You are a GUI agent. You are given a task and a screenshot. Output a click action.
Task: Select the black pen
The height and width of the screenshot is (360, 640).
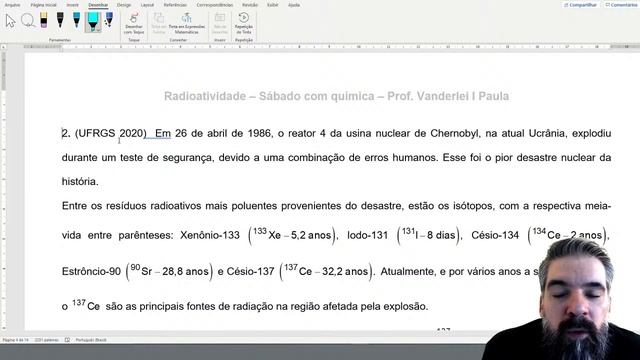[x=60, y=20]
